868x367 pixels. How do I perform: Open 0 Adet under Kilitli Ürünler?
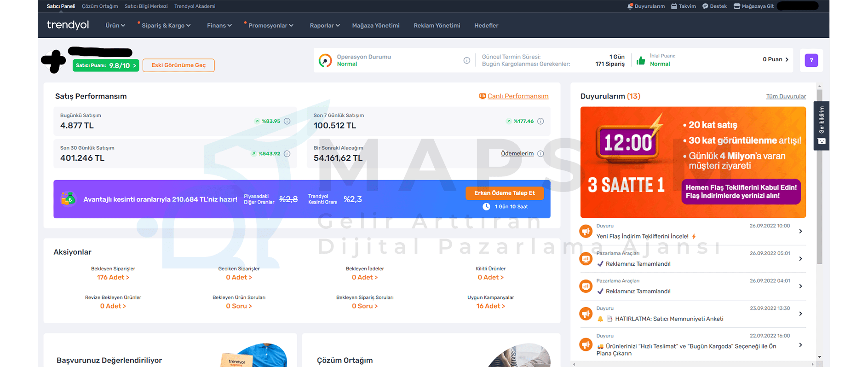[x=490, y=277]
